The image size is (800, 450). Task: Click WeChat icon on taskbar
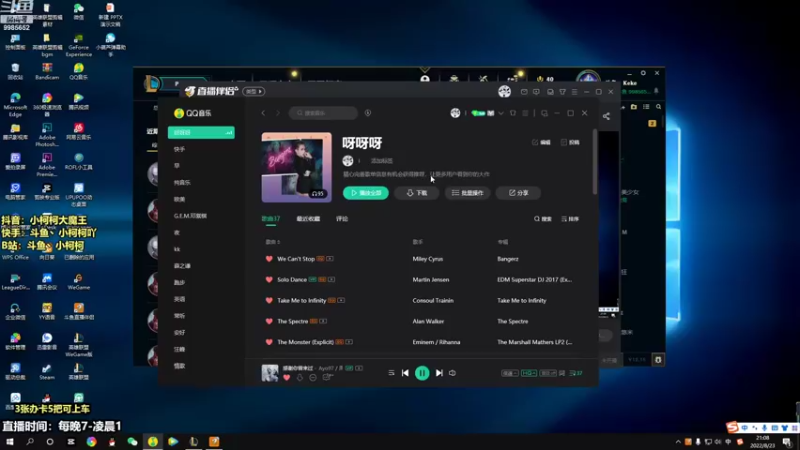point(132,441)
